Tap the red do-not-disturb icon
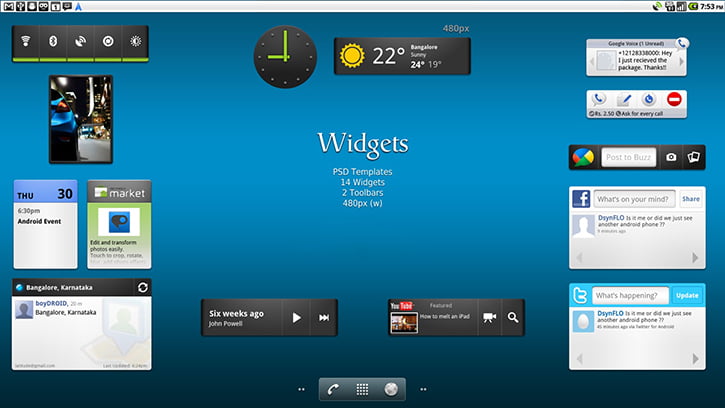The height and width of the screenshot is (408, 725). click(x=674, y=99)
